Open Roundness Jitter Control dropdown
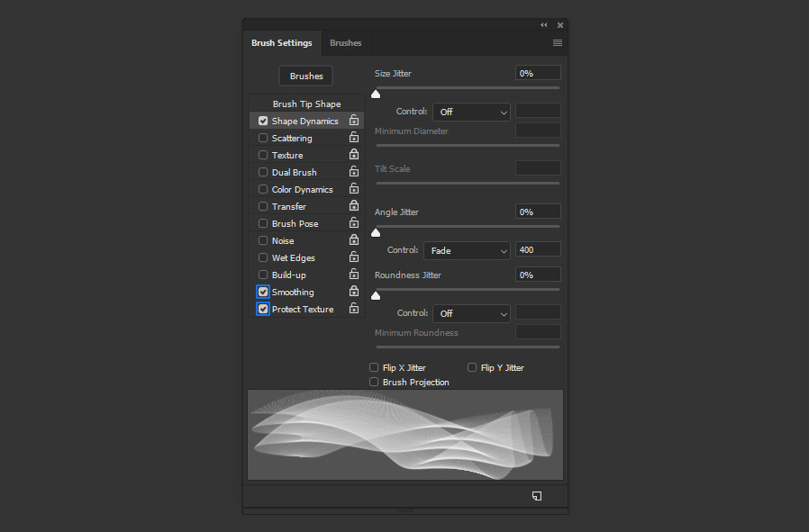This screenshot has height=532, width=809. pyautogui.click(x=471, y=313)
